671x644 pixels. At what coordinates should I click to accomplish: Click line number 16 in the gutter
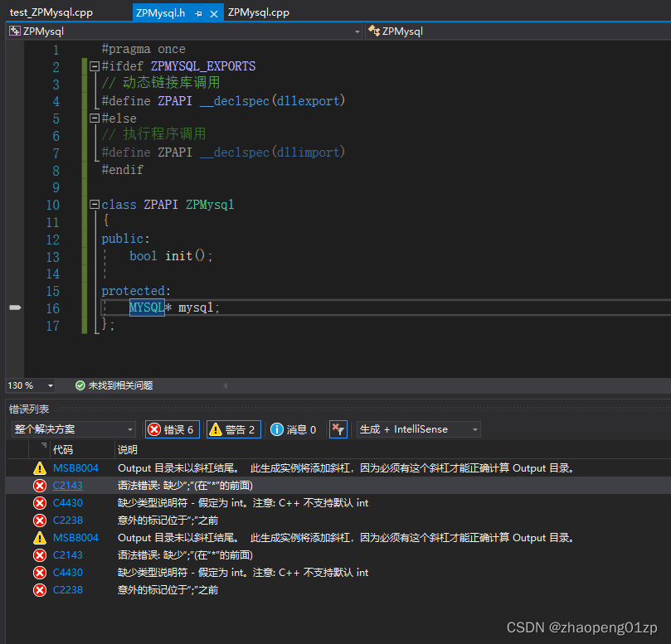(x=53, y=308)
